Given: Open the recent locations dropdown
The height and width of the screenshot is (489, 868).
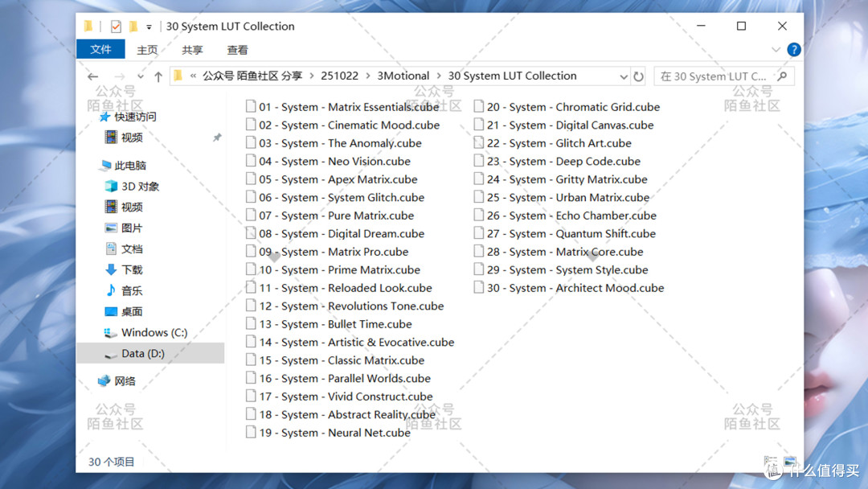Looking at the screenshot, I should tap(141, 76).
